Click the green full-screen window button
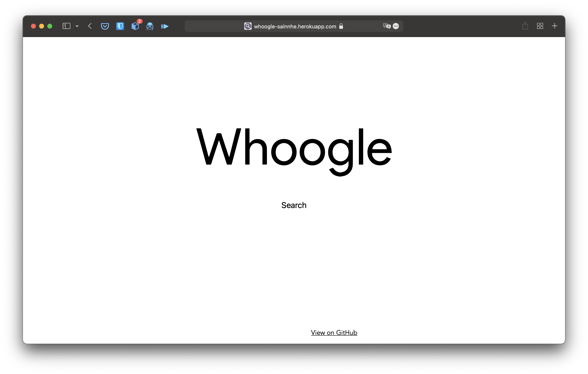The height and width of the screenshot is (374, 588). (50, 26)
